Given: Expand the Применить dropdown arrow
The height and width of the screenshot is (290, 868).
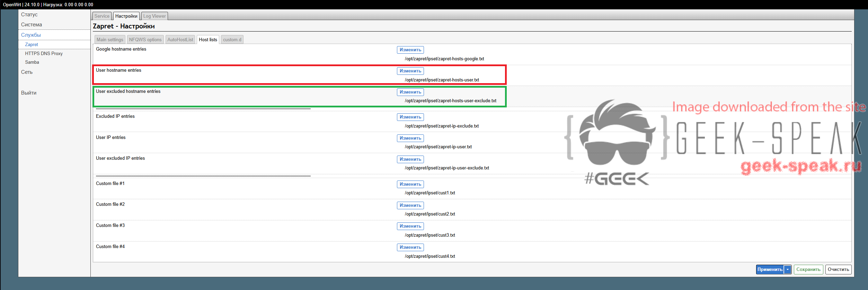Looking at the screenshot, I should click(788, 270).
